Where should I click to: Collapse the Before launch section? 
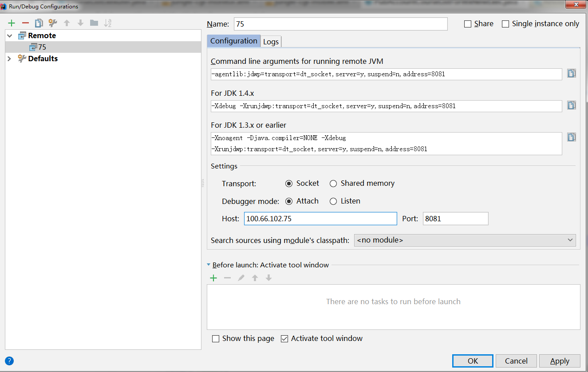(x=209, y=265)
